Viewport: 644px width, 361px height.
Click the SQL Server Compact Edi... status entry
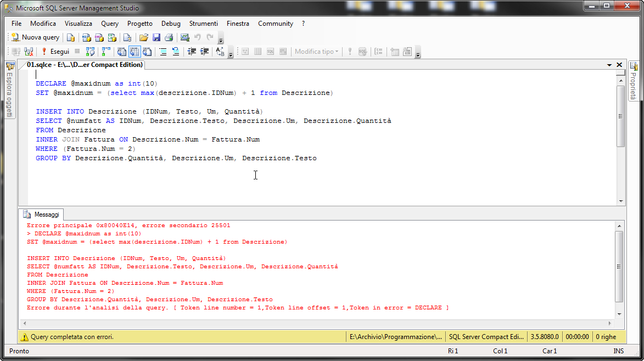[x=486, y=337]
